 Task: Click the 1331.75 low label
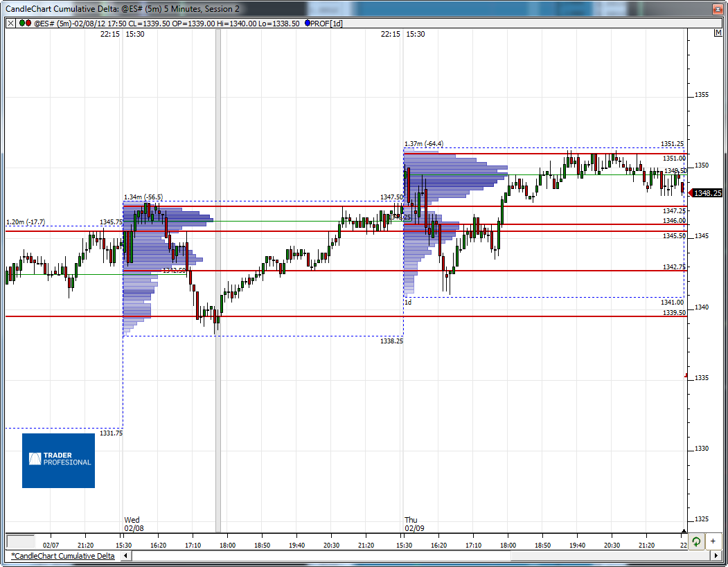coord(112,433)
